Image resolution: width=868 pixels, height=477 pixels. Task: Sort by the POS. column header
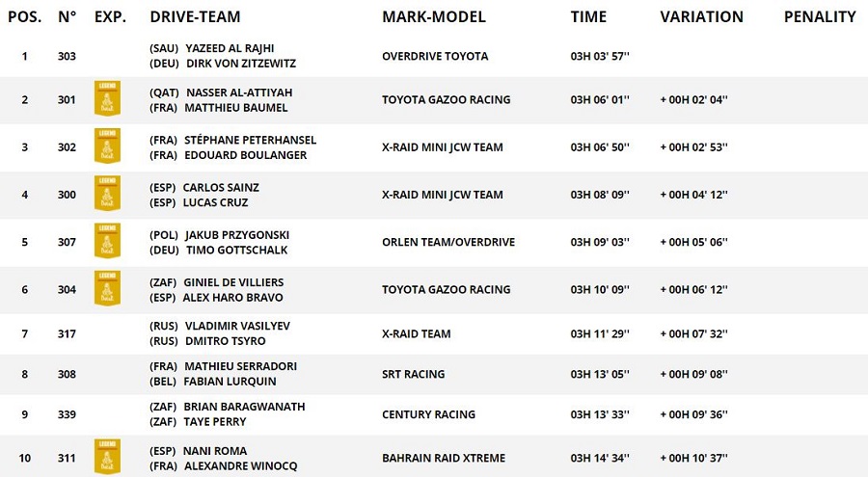point(24,16)
